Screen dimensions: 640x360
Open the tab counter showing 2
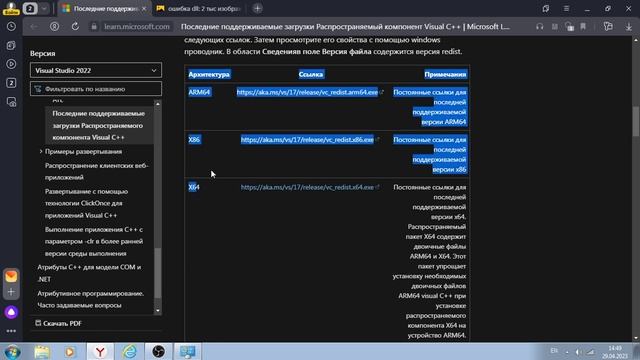click(30, 8)
